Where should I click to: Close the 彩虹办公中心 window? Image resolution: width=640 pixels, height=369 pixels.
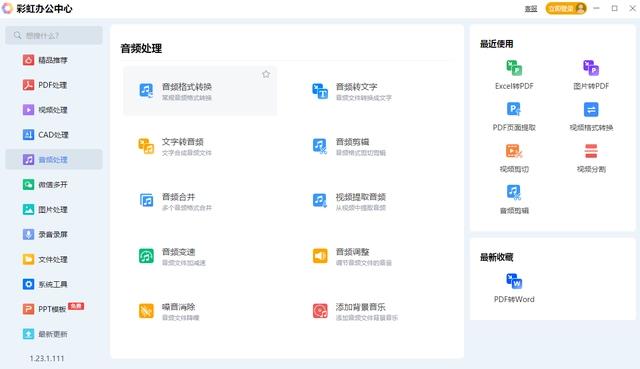pyautogui.click(x=633, y=8)
